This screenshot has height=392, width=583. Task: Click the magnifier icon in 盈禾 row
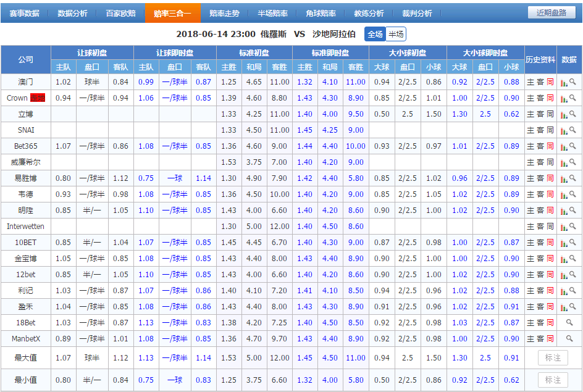[573, 307]
